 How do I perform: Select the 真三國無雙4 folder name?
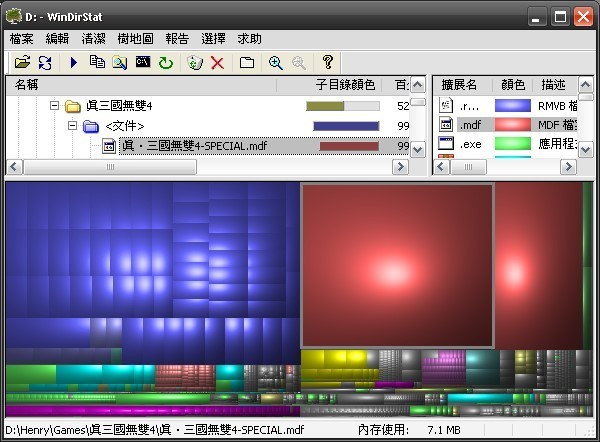point(119,106)
